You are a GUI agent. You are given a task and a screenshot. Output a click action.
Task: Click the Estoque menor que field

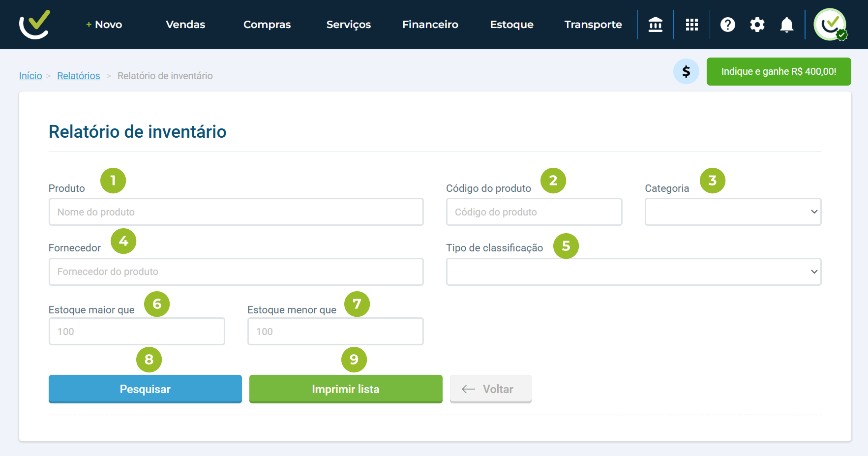(x=335, y=332)
